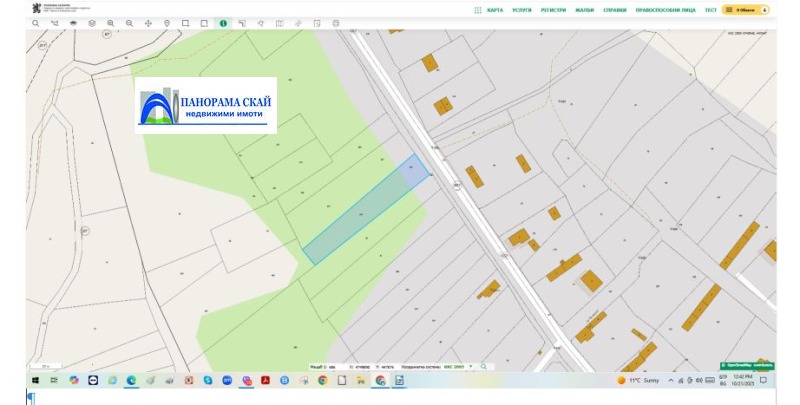Activate the pan move arrows tool

pyautogui.click(x=148, y=21)
